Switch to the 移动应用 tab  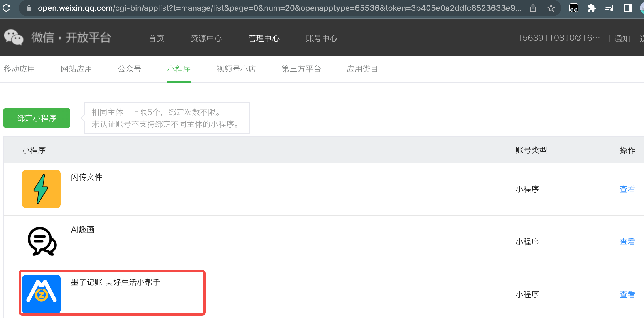(19, 69)
